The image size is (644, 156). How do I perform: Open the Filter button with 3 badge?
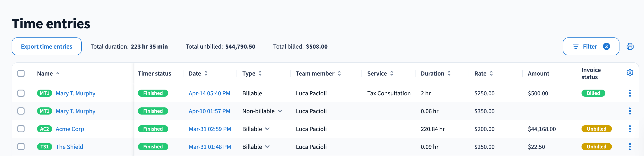591,46
